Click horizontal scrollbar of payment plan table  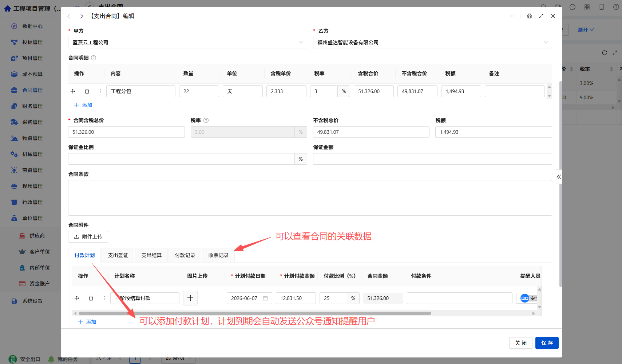(x=255, y=313)
